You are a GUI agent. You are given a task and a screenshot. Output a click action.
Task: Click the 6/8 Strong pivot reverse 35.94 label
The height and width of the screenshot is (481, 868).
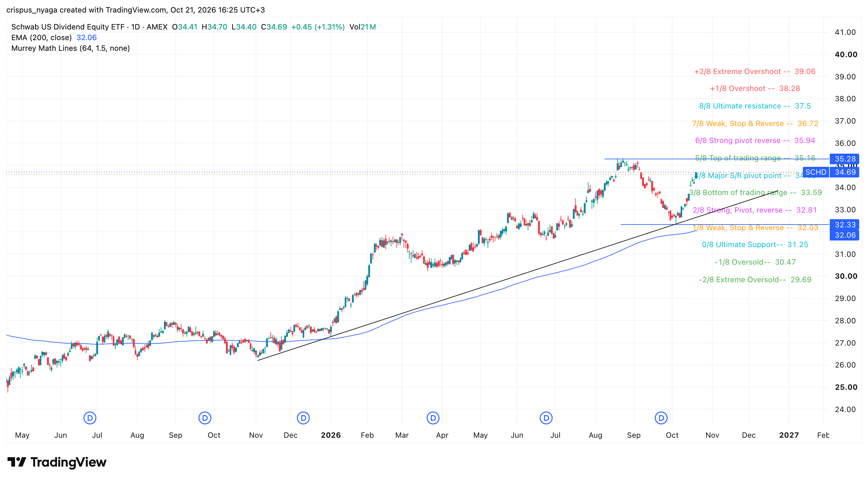pyautogui.click(x=755, y=140)
